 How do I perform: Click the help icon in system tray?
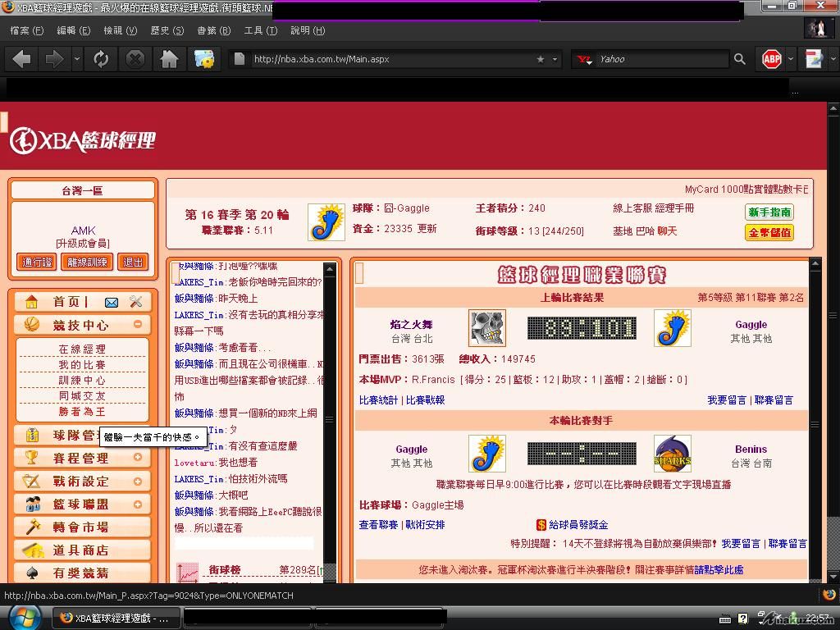[743, 619]
